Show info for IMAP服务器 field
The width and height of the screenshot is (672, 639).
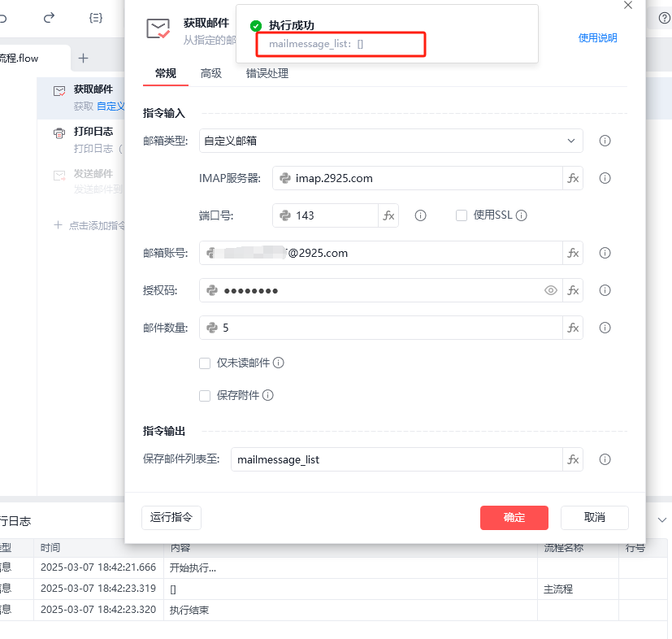[605, 178]
